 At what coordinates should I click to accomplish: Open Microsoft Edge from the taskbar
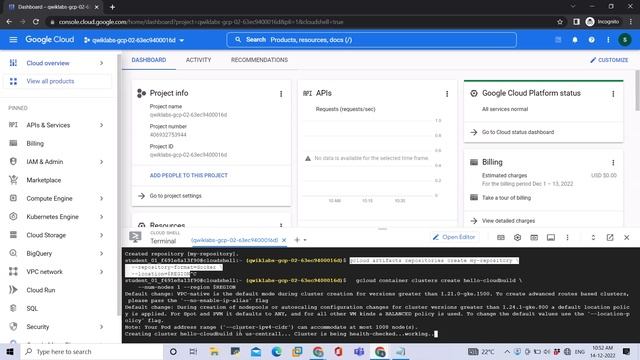tap(276, 351)
